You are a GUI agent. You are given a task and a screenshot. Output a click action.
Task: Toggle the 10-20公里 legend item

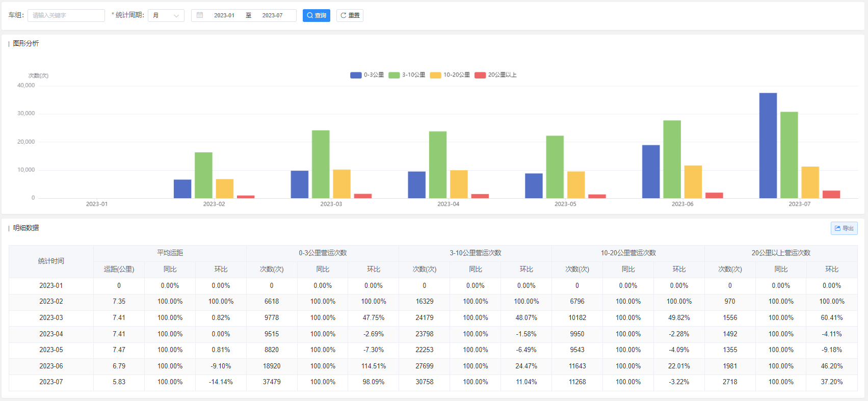pos(450,75)
